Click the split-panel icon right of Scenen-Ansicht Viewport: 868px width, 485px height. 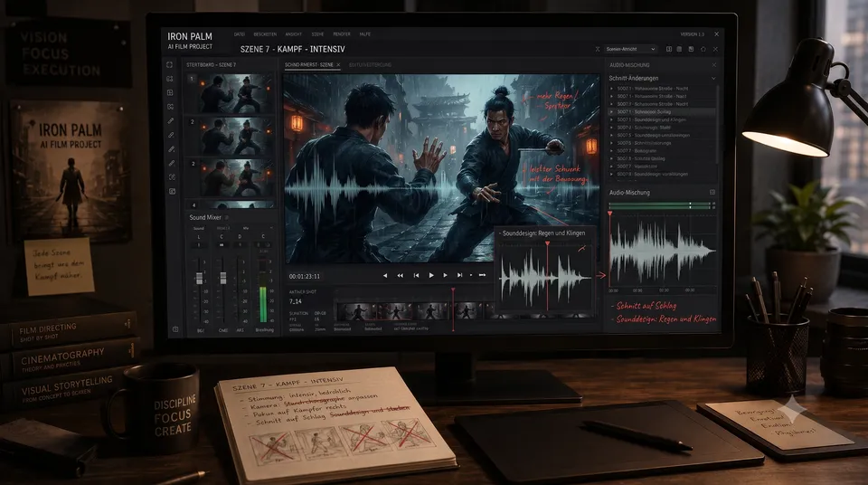tap(669, 50)
